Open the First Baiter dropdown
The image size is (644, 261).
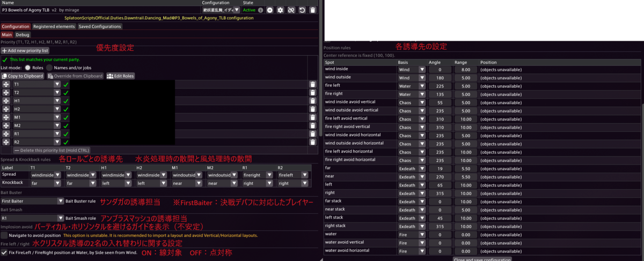click(x=33, y=202)
